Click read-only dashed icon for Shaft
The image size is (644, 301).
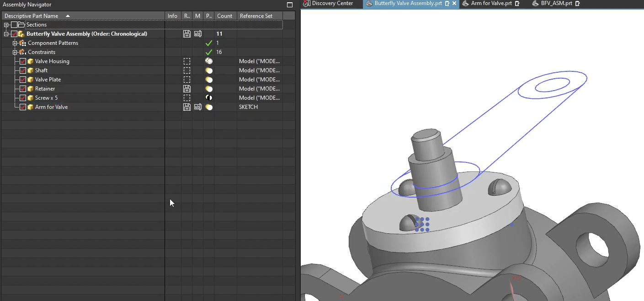click(186, 70)
